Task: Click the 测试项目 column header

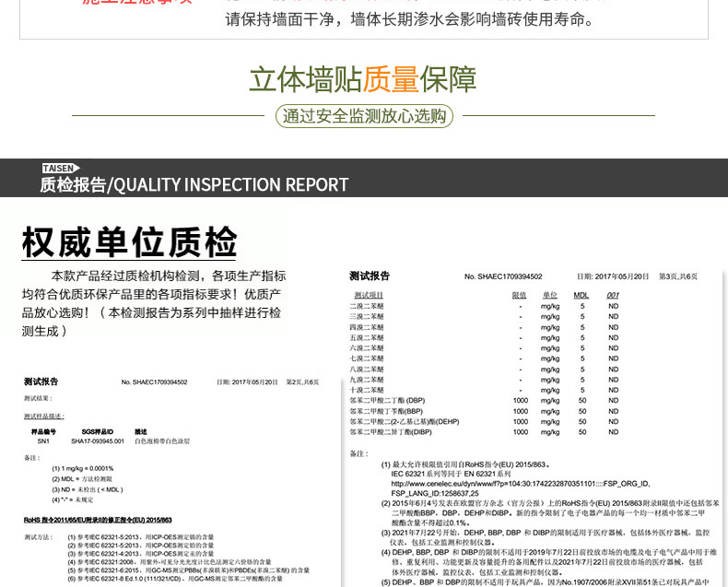Action: click(367, 295)
